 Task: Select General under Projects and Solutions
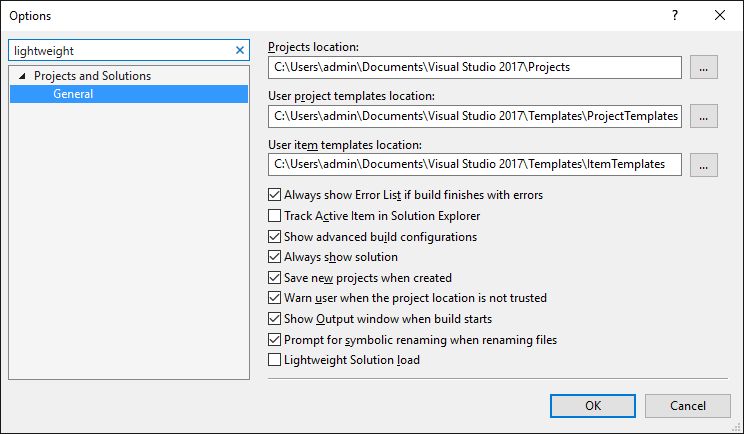click(74, 94)
